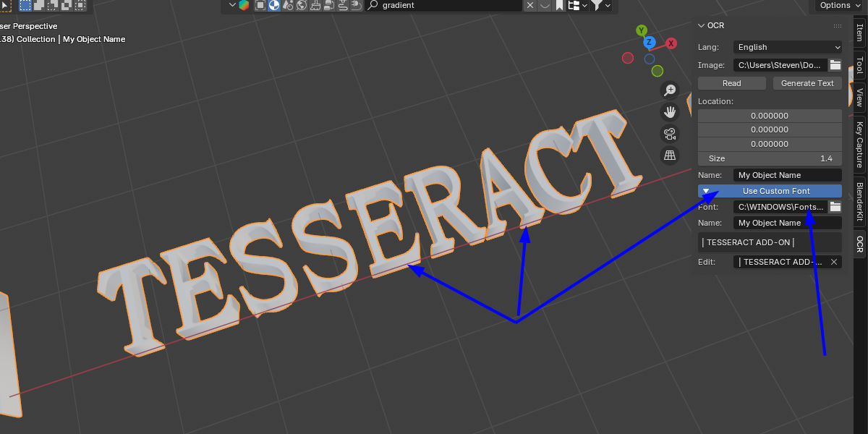Viewport: 868px width, 434px height.
Task: Switch to the Tool sidebar tab
Action: coord(859,65)
